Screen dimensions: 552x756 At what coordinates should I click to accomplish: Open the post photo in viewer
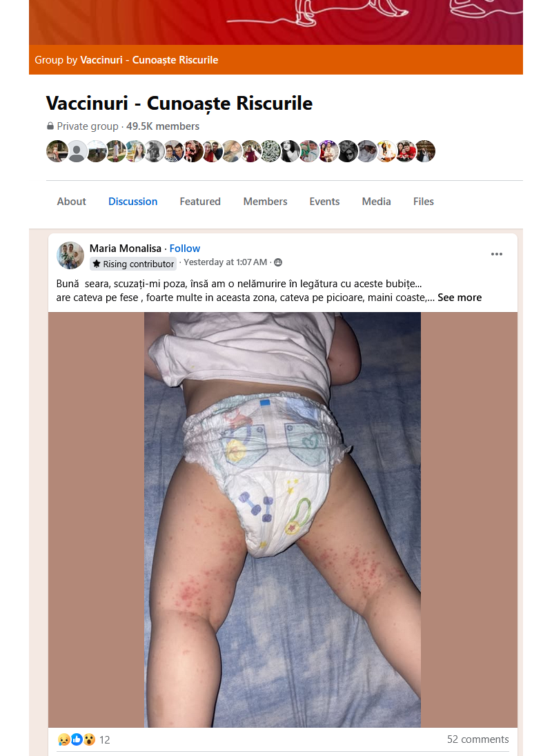[x=282, y=519]
